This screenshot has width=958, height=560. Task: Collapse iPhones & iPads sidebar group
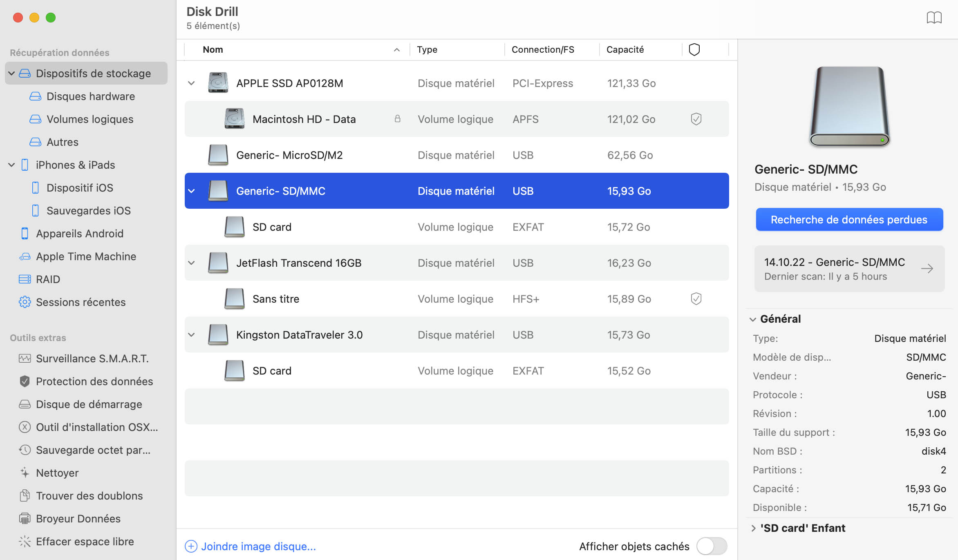[11, 165]
